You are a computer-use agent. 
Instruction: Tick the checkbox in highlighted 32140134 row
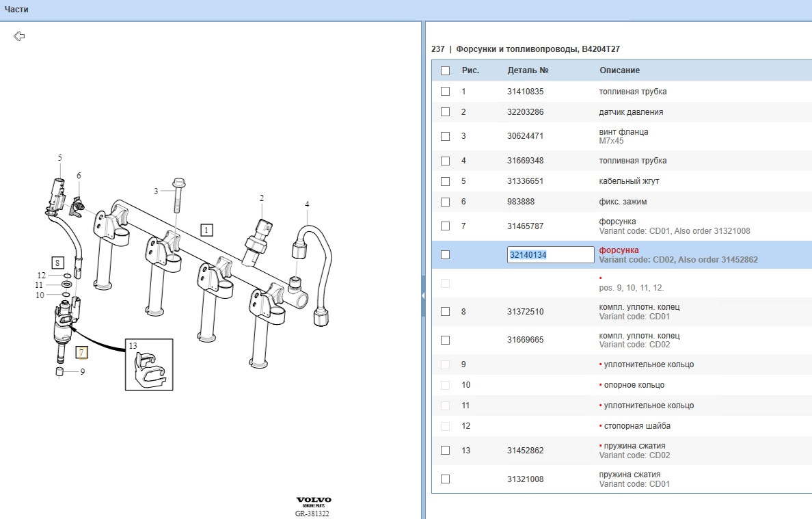[446, 255]
